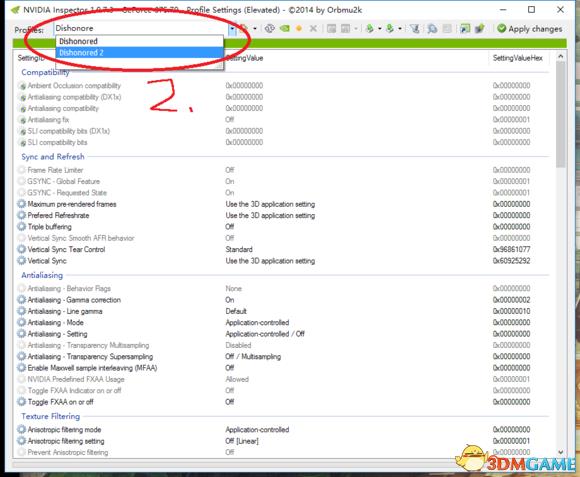Click gear icon for Antialiasing - Transparency Supersampling
This screenshot has height=477, width=580.
tap(22, 356)
